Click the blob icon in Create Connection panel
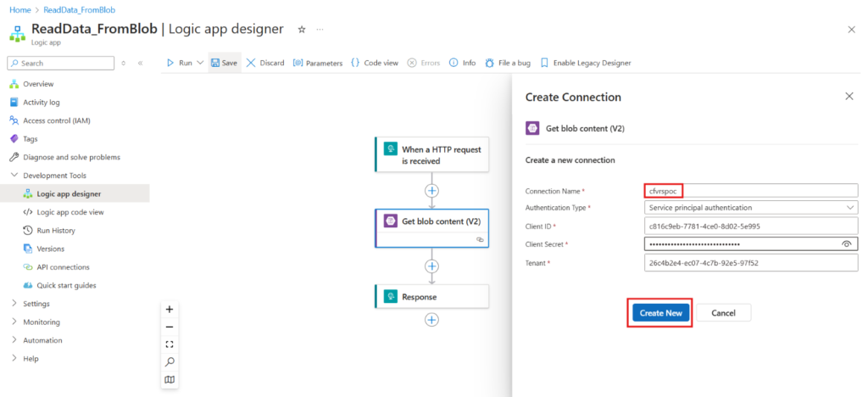Image resolution: width=868 pixels, height=397 pixels. click(x=532, y=128)
